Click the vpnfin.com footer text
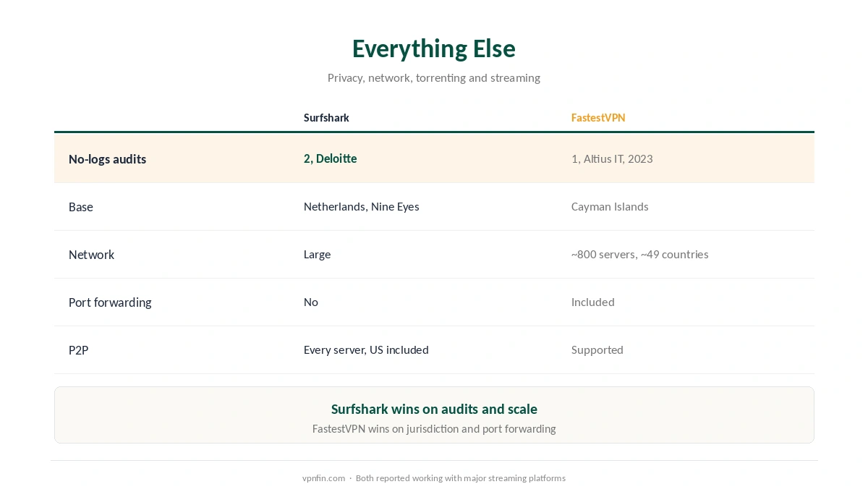Screen dimensions: 868x492 [x=323, y=478]
